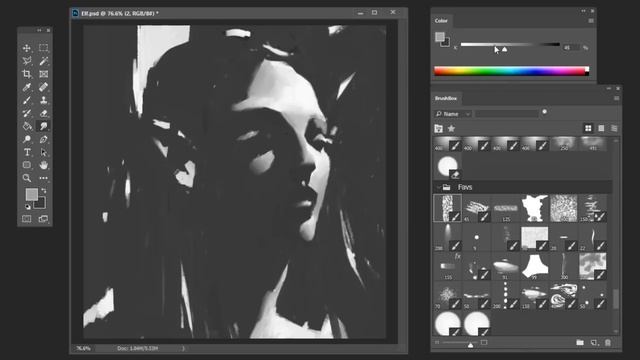
Task: Delete selected brush with trash icon
Action: pyautogui.click(x=608, y=343)
